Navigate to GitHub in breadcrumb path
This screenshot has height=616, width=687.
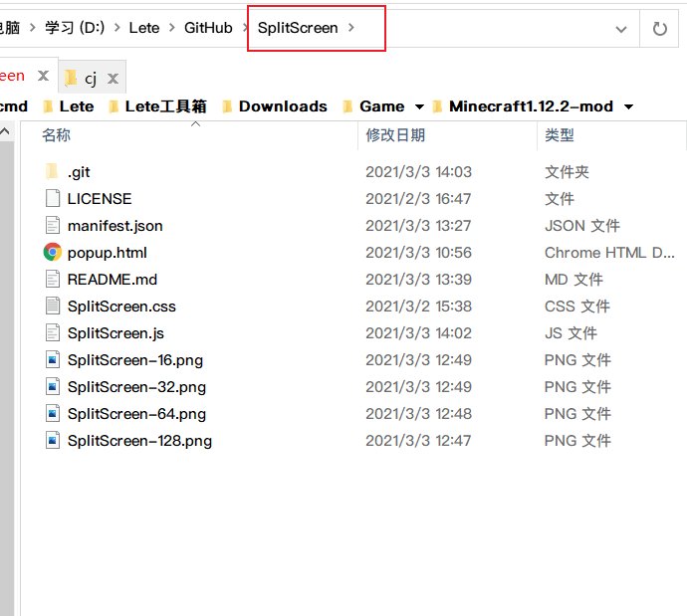[208, 28]
